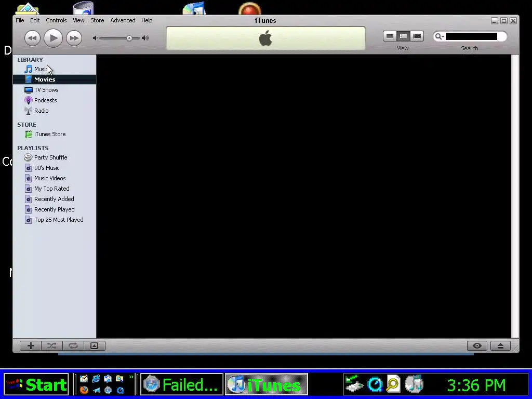Viewport: 532px width, 399px height.
Task: Open the iTunes Store
Action: (x=54, y=134)
